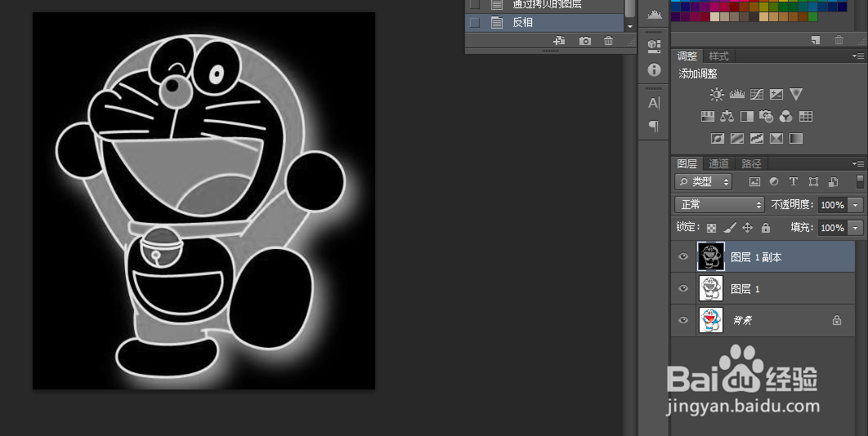The image size is (868, 436).
Task: Add an Invert adjustment
Action: coord(718,138)
